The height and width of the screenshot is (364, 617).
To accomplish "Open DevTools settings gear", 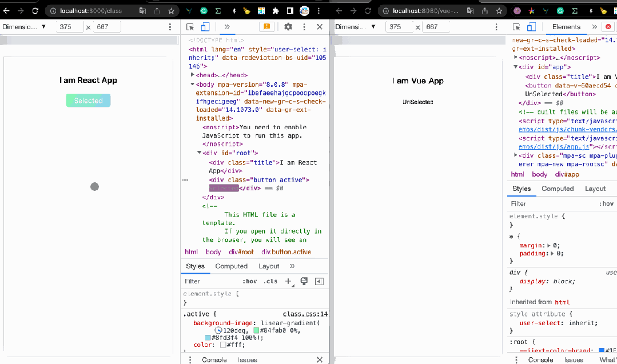I will 288,27.
